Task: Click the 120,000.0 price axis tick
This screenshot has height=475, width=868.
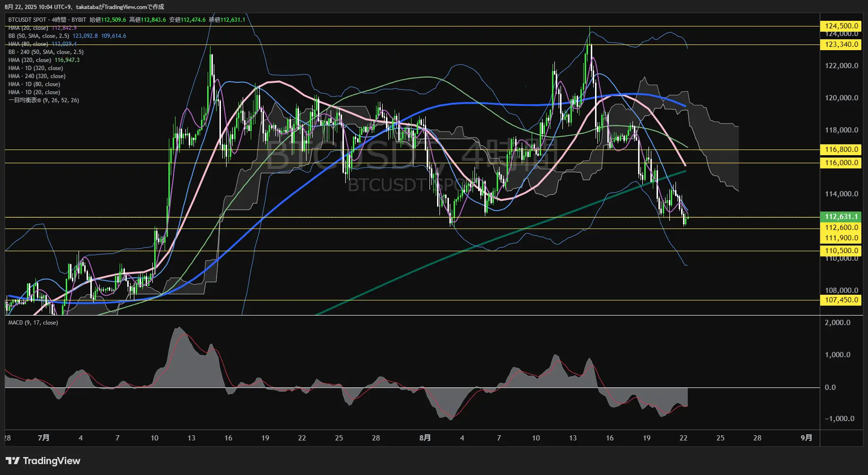Action: [x=842, y=98]
